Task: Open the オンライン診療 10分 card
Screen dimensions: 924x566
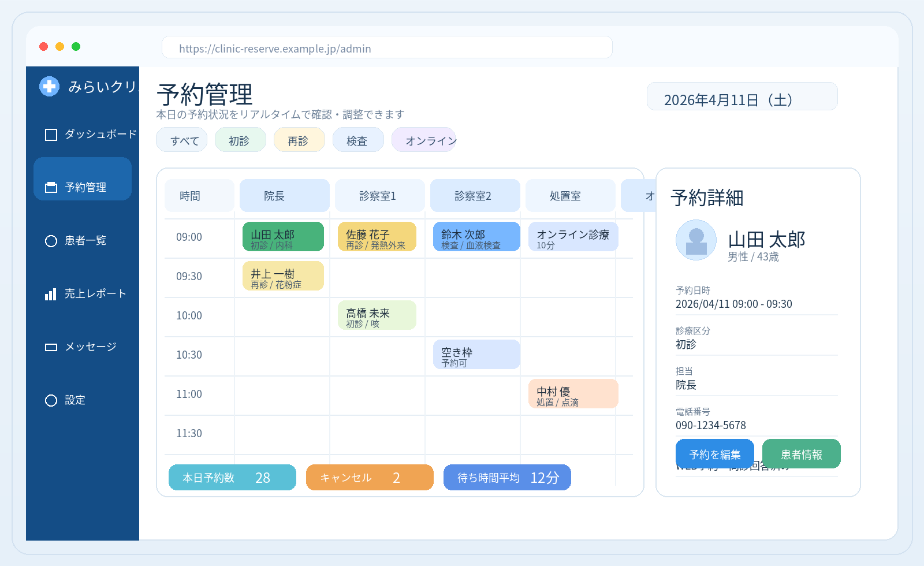Action: tap(573, 237)
